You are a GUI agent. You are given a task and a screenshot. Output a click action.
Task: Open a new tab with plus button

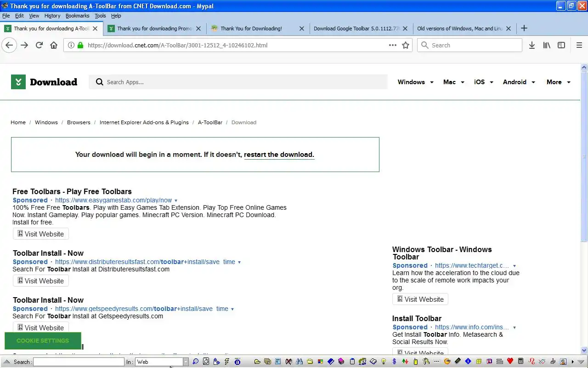pos(524,28)
